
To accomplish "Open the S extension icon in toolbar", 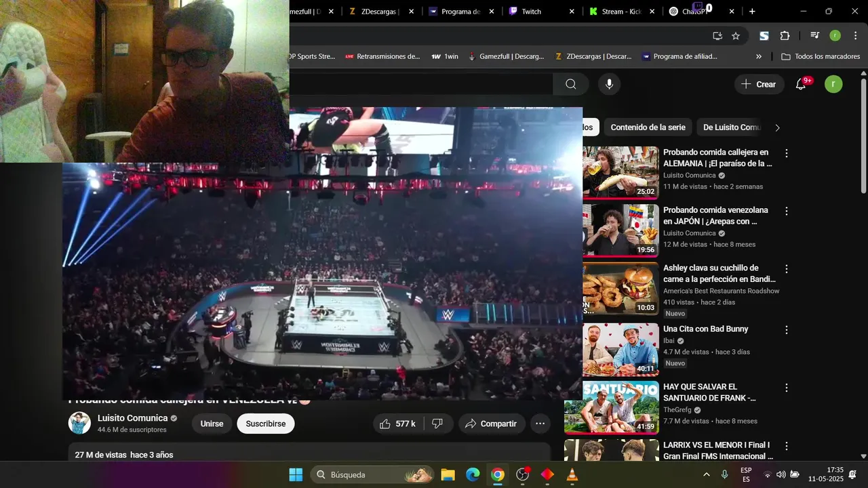I will coord(764,36).
